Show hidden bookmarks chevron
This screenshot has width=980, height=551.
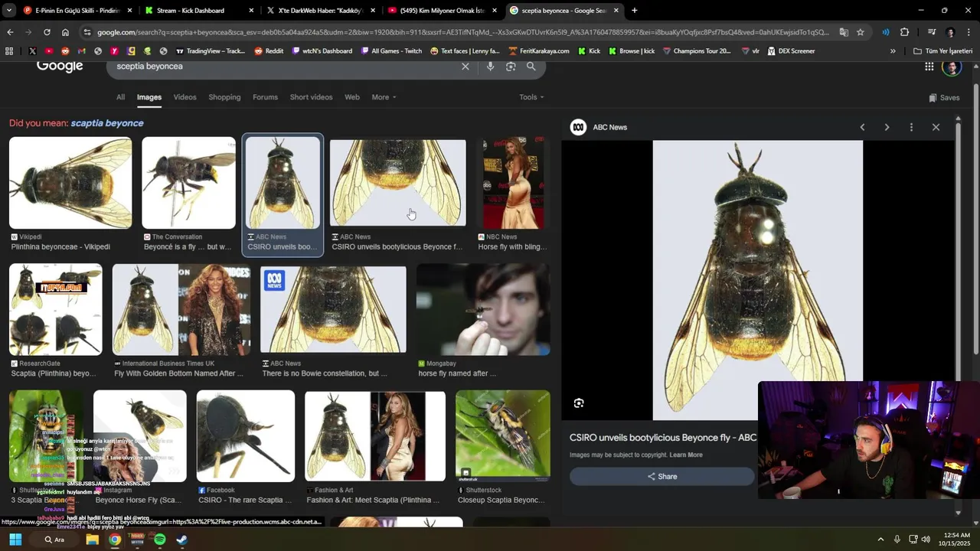pos(893,51)
